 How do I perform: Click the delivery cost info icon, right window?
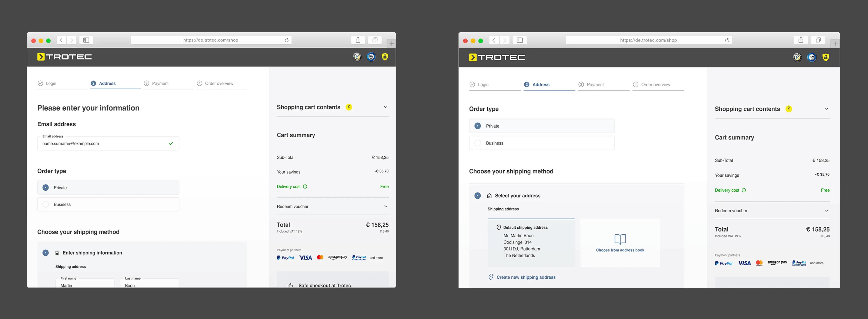click(x=744, y=190)
